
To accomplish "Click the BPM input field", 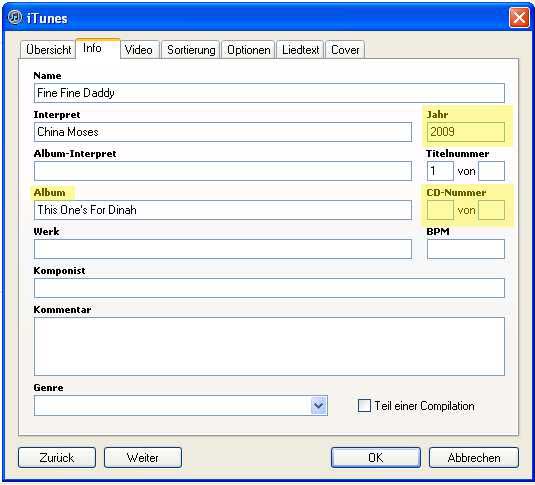I will point(466,249).
